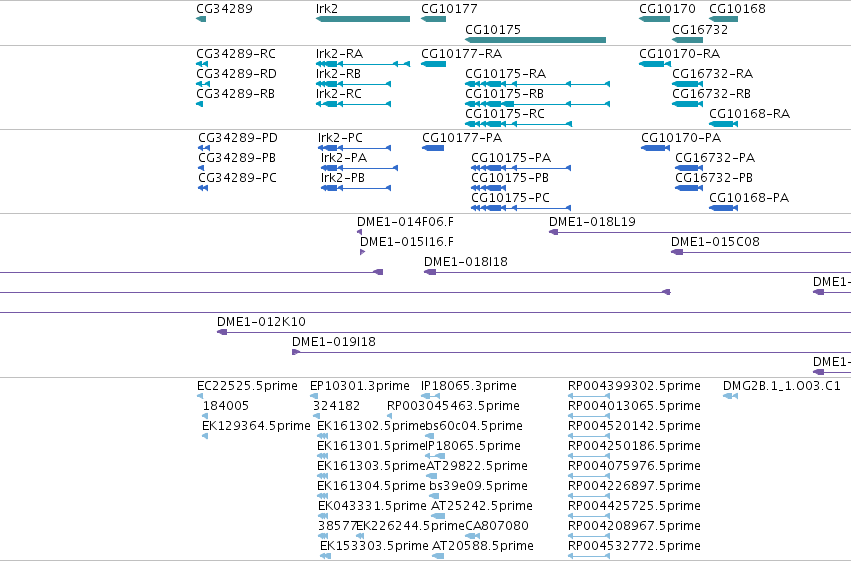The image size is (851, 561).
Task: Click protein CG34289-PB
Action: [237, 158]
